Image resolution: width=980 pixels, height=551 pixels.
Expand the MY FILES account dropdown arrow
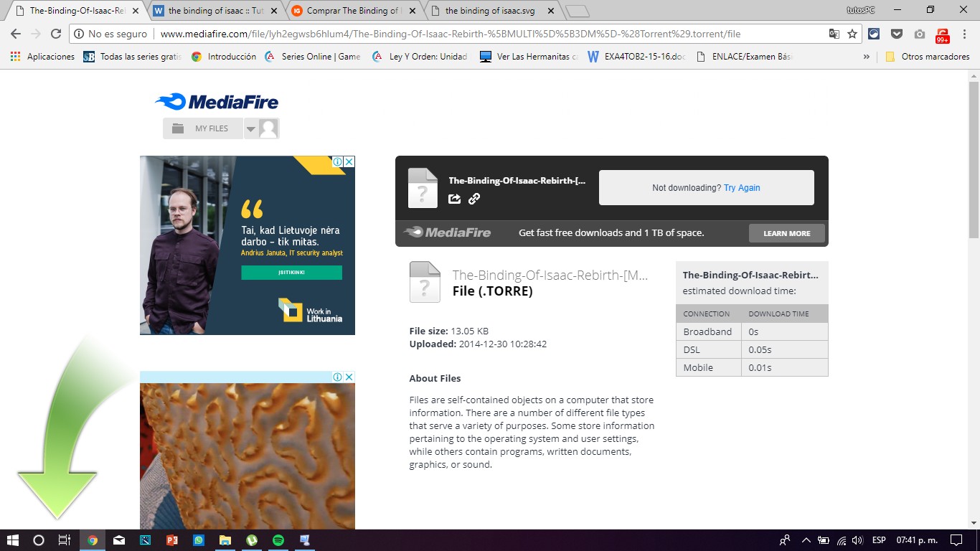pyautogui.click(x=251, y=129)
